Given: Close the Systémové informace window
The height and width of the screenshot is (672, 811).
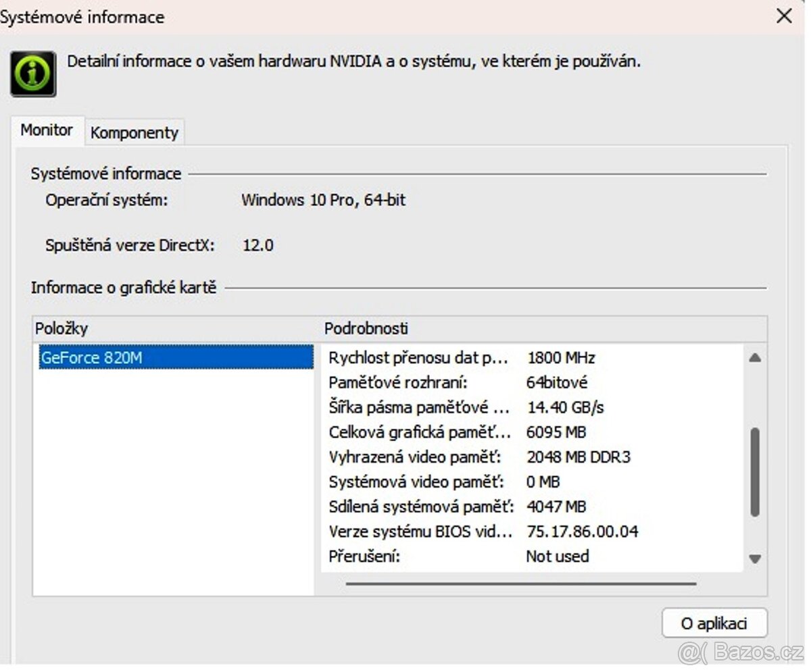Looking at the screenshot, I should click(785, 16).
